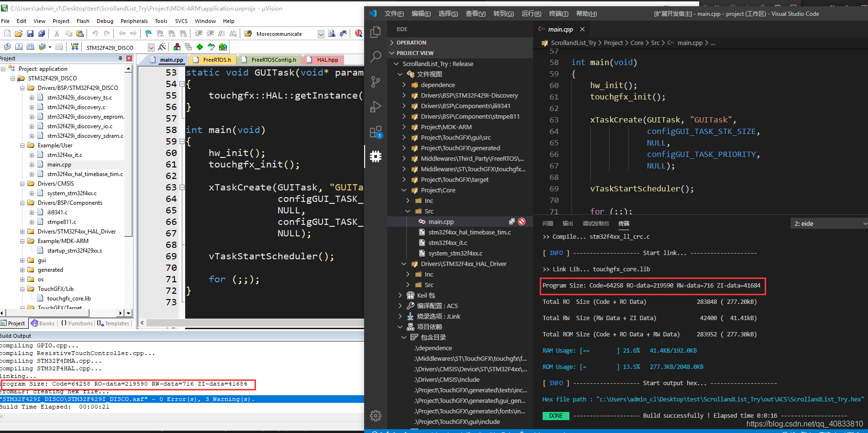Screen dimensions: 868x433
Task: Collapse code fold marker at line 59
Action: coord(182,142)
